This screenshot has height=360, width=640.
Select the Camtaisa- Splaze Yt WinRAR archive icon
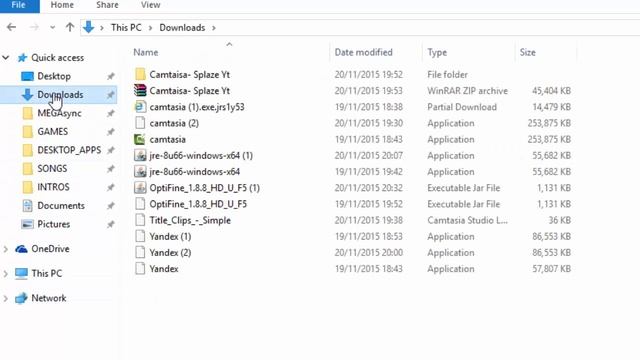pos(140,91)
